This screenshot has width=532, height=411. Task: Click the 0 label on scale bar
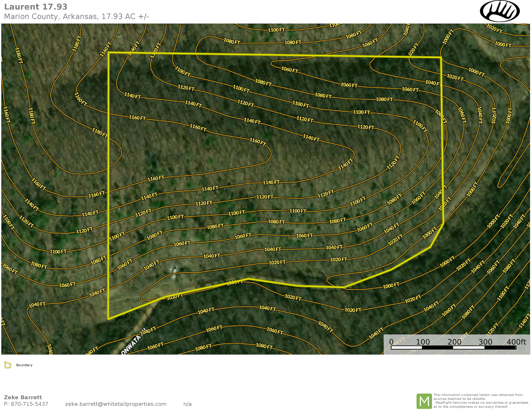tap(391, 342)
